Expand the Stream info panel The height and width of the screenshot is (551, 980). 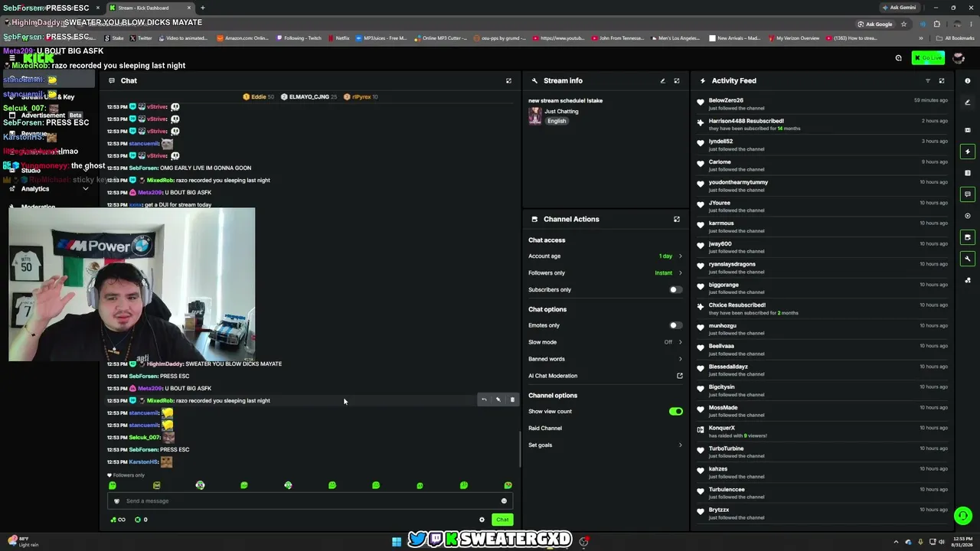pyautogui.click(x=677, y=80)
